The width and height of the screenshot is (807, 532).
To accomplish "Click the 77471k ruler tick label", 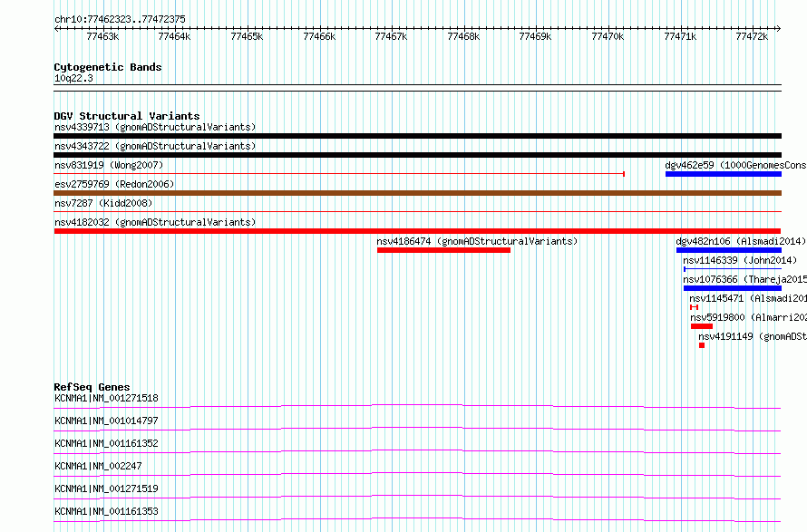I will pyautogui.click(x=680, y=36).
